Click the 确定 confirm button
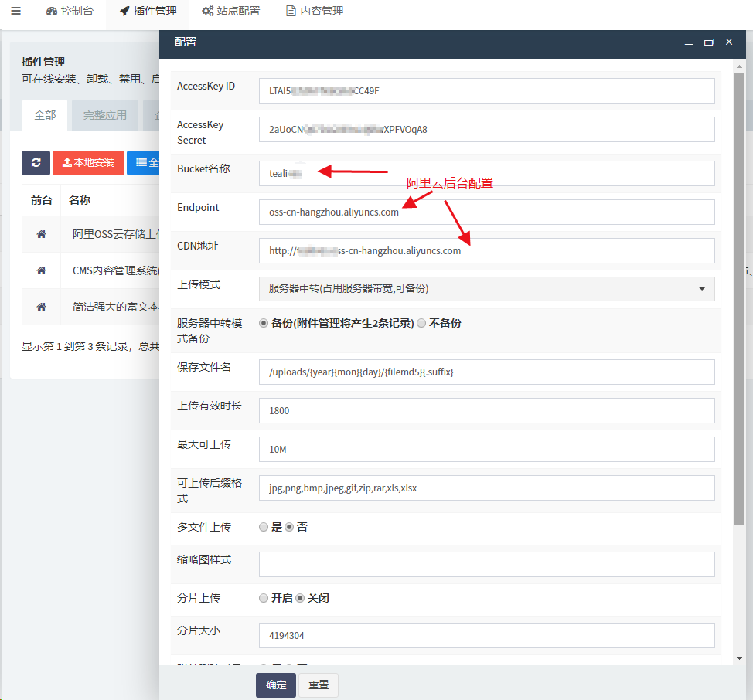The image size is (753, 700). (276, 685)
